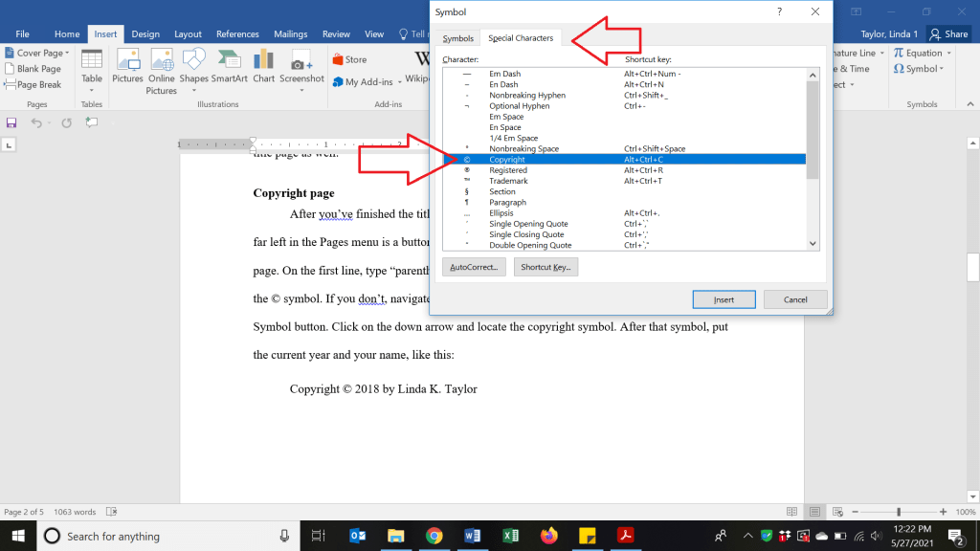Screen dimensions: 980x551
Task: Expand the Screenshot dropdown
Action: (301, 67)
